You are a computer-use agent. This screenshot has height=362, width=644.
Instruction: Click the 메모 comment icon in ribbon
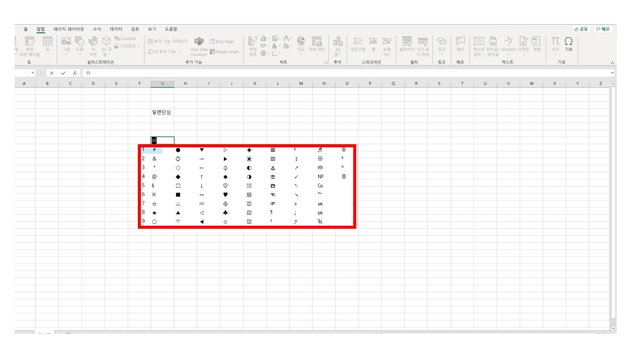[x=460, y=44]
